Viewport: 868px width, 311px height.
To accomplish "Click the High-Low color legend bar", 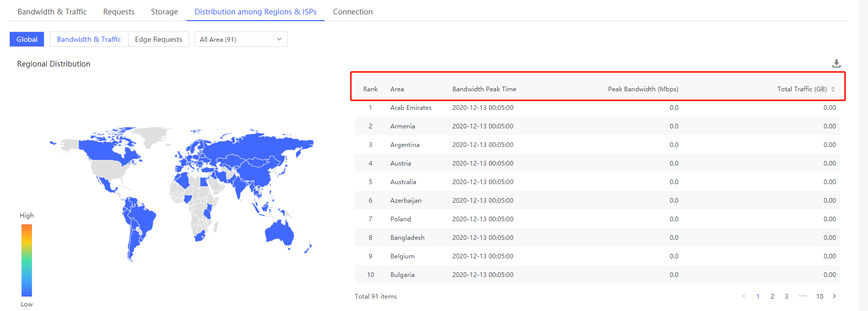I will click(x=27, y=260).
